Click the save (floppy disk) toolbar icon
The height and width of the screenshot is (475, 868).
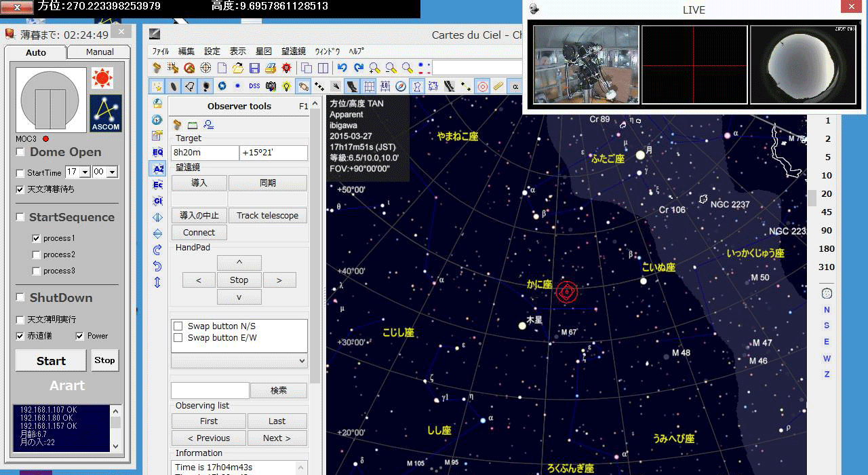(254, 68)
